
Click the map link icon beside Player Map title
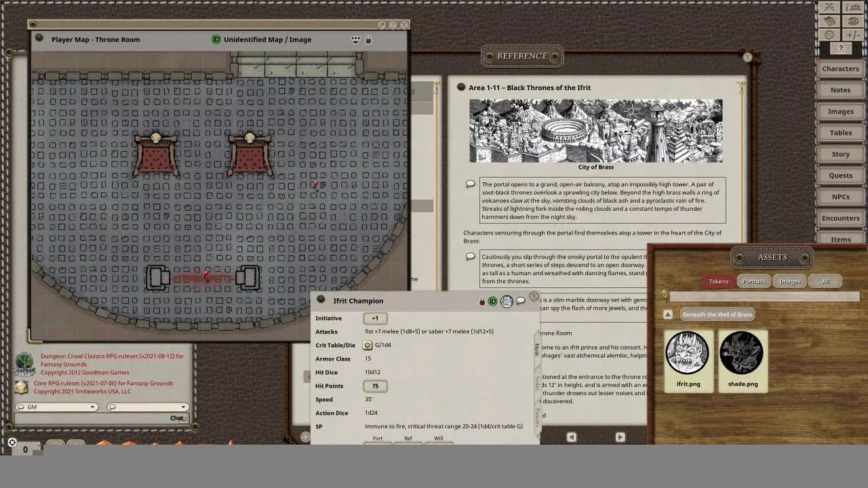point(39,39)
